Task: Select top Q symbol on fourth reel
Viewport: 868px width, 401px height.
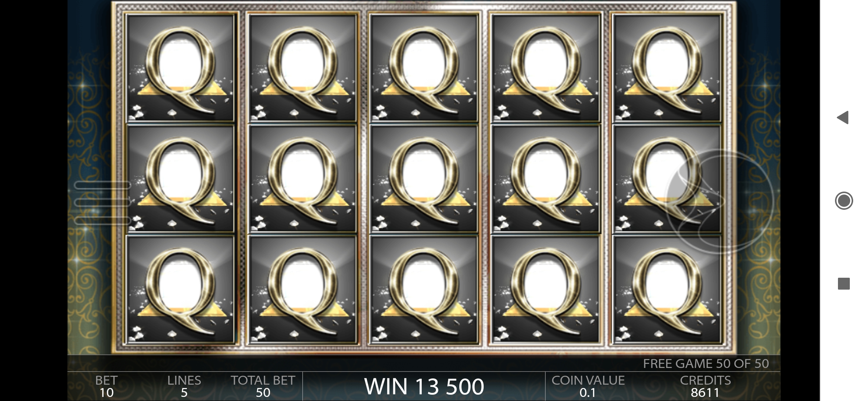Action: (545, 68)
